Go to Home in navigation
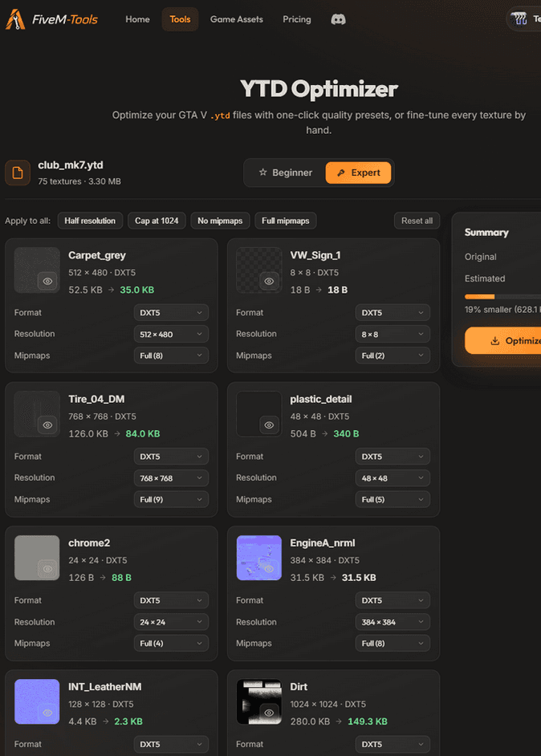The width and height of the screenshot is (541, 756). [x=137, y=19]
